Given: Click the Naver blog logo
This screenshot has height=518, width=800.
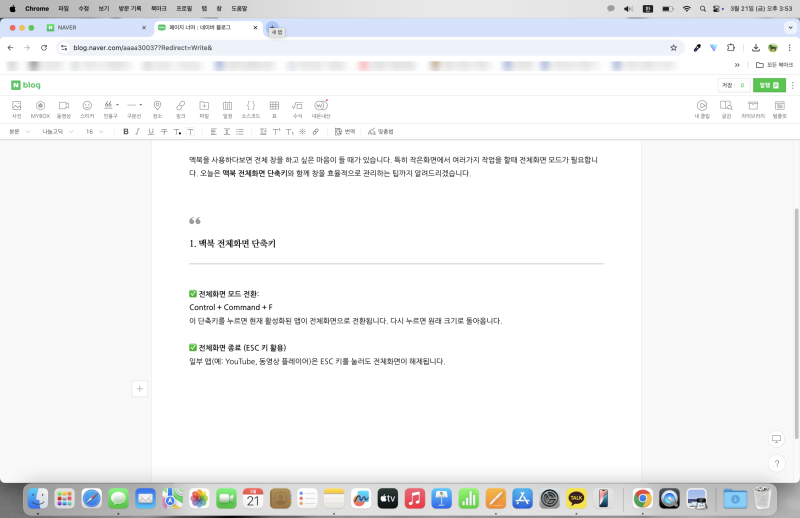Looking at the screenshot, I should [x=26, y=85].
